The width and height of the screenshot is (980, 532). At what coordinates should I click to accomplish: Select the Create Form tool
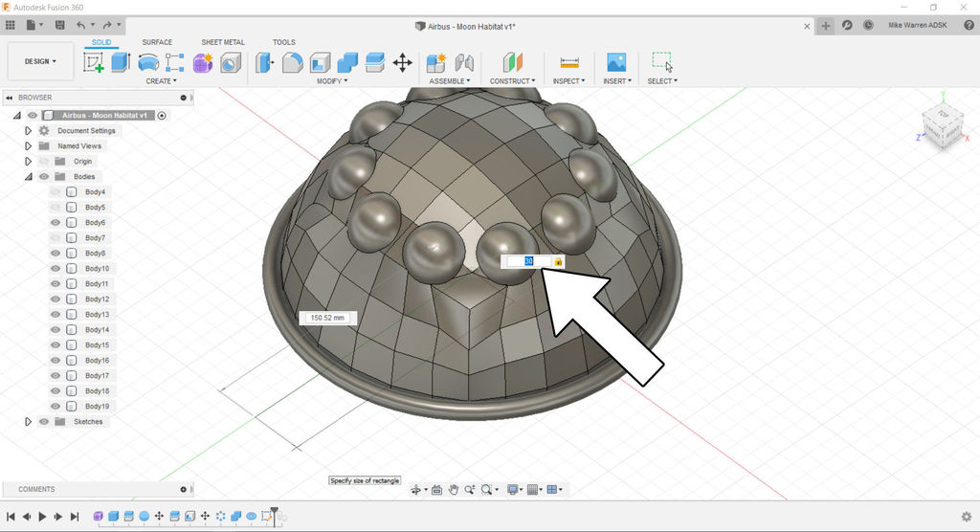[x=203, y=63]
